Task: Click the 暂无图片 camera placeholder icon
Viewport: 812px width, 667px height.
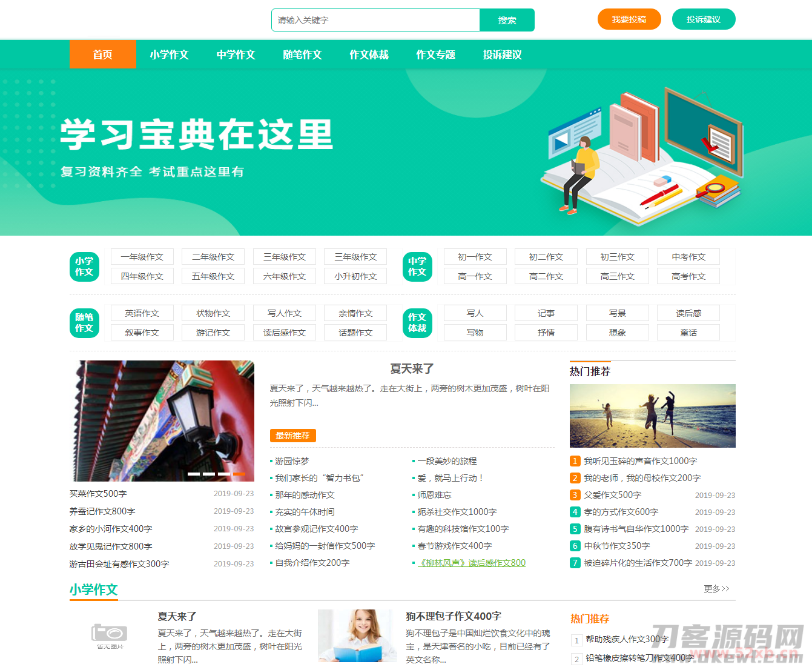Action: coord(109,635)
